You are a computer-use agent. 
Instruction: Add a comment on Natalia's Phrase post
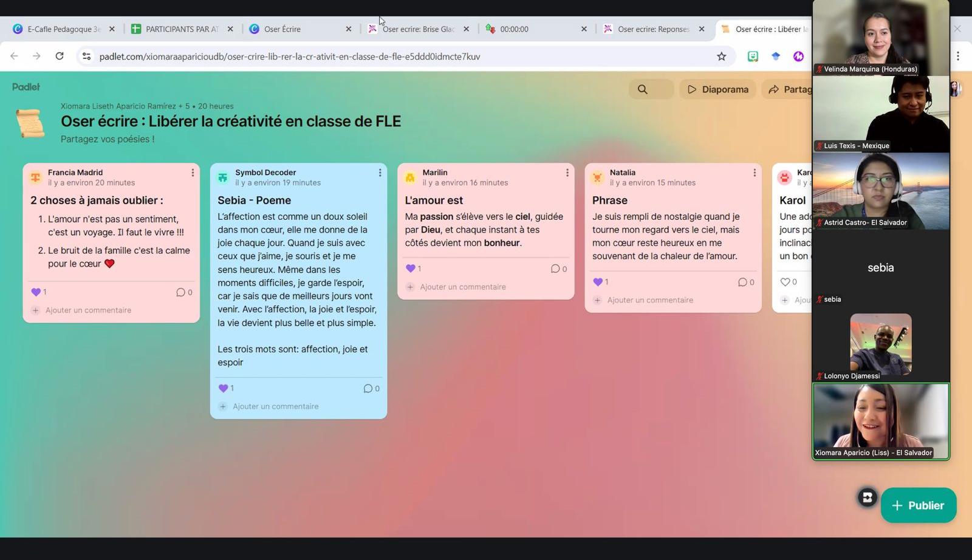tap(650, 300)
